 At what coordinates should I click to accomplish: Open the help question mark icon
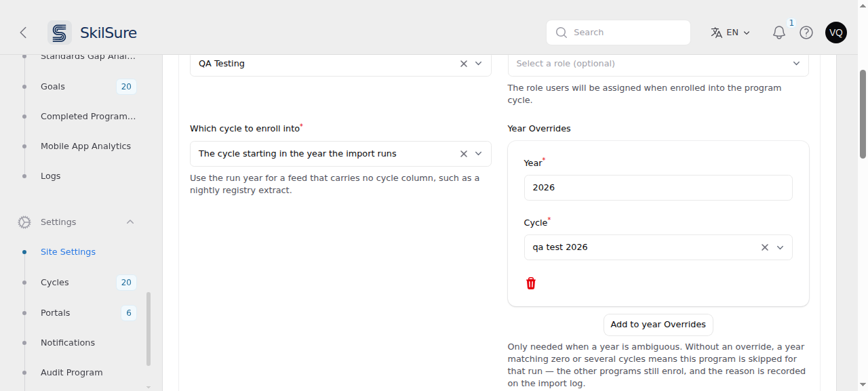pyautogui.click(x=806, y=33)
